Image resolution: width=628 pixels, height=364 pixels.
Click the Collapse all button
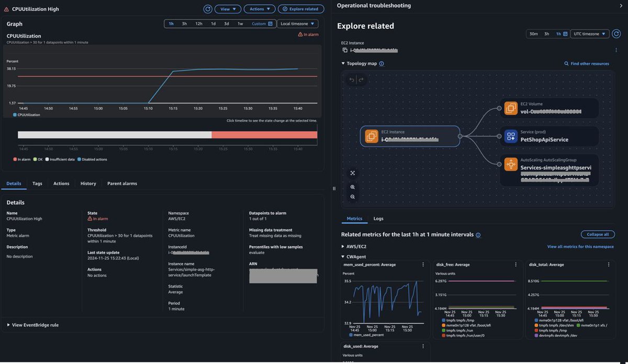pos(598,234)
